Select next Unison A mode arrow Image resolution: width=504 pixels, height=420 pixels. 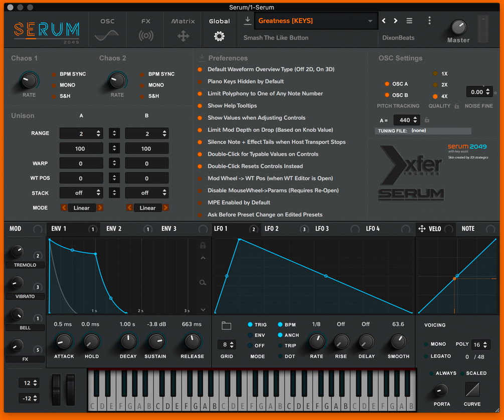[100, 207]
